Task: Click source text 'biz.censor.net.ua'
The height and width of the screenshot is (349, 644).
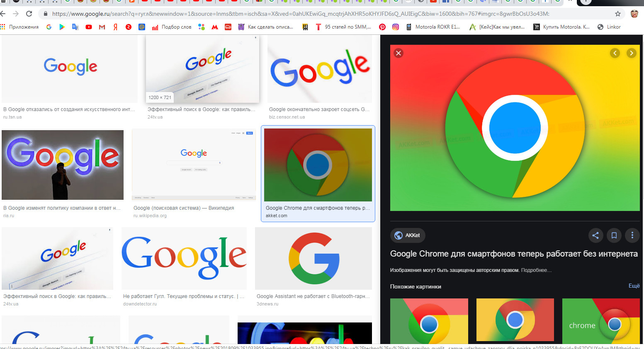Action: point(287,117)
